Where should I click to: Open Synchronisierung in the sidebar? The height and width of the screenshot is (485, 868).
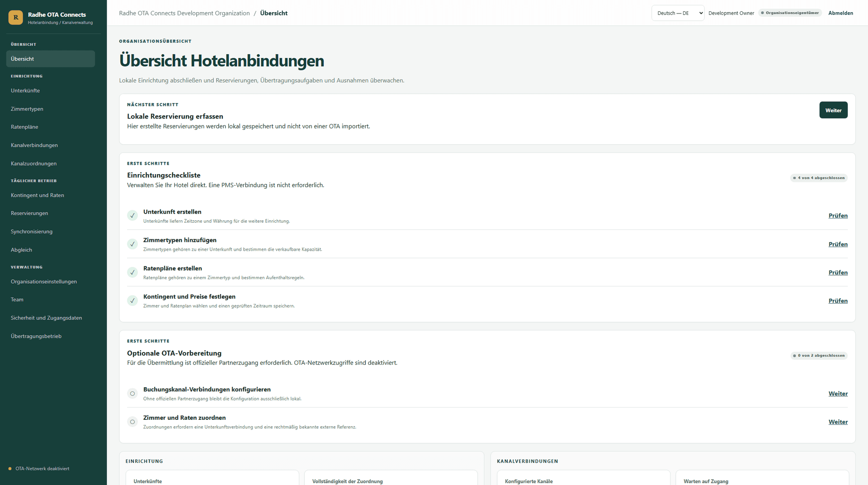(51, 232)
